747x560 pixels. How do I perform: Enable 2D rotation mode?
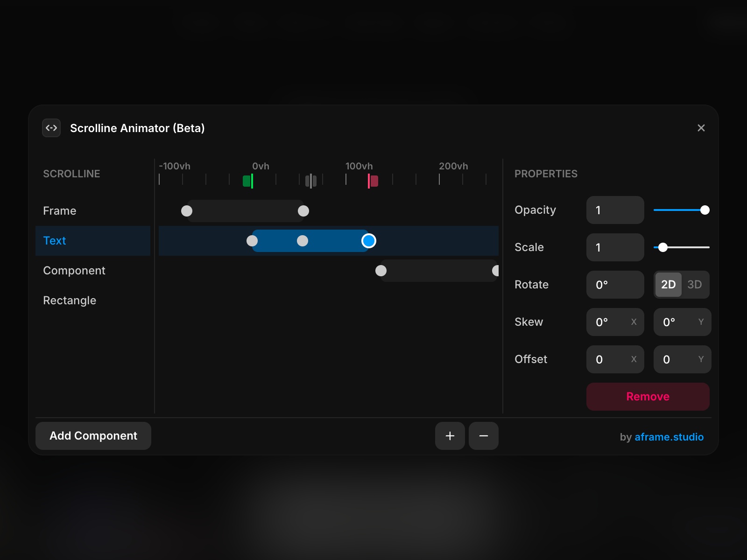[669, 285]
